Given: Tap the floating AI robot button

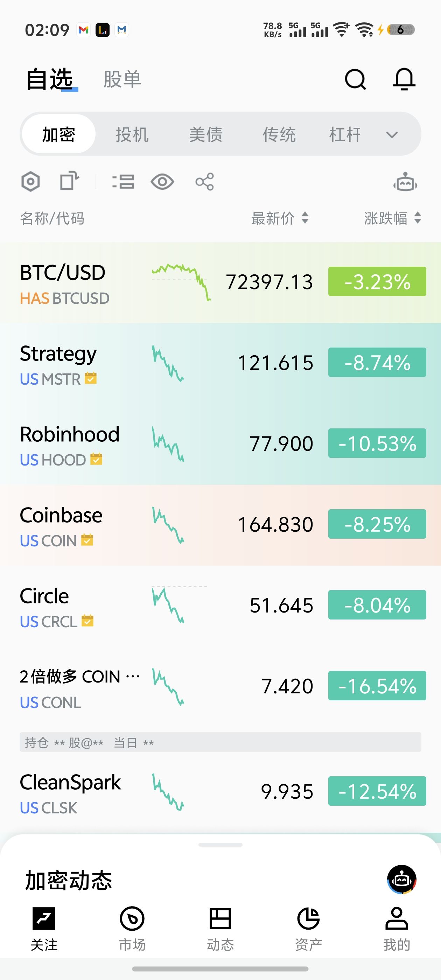Looking at the screenshot, I should click(x=401, y=879).
